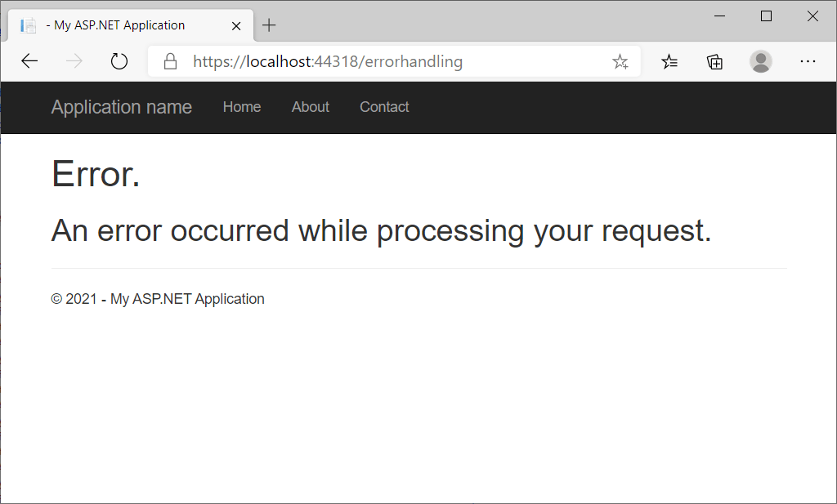Click the Error heading text

[x=95, y=173]
